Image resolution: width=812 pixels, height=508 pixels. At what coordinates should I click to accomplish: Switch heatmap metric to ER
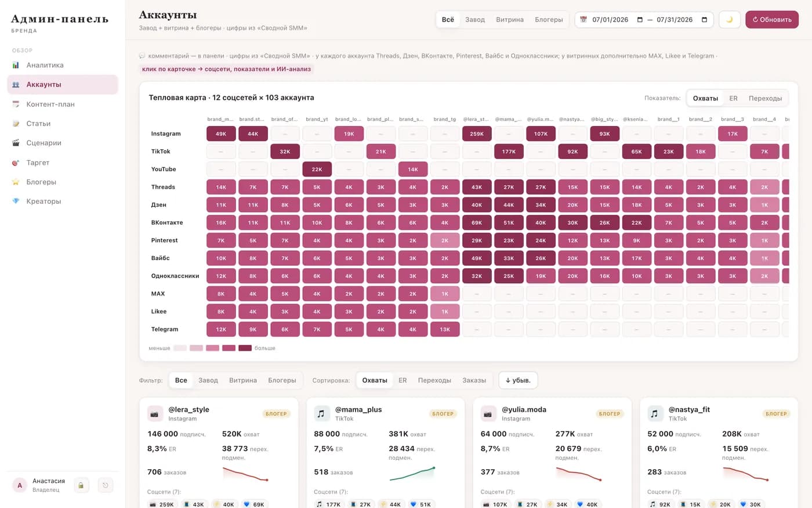coord(733,98)
